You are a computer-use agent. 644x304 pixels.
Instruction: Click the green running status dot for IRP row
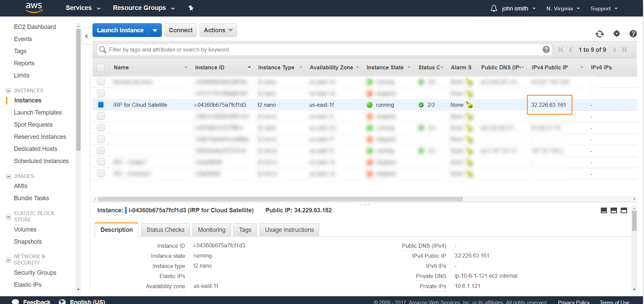pos(369,105)
